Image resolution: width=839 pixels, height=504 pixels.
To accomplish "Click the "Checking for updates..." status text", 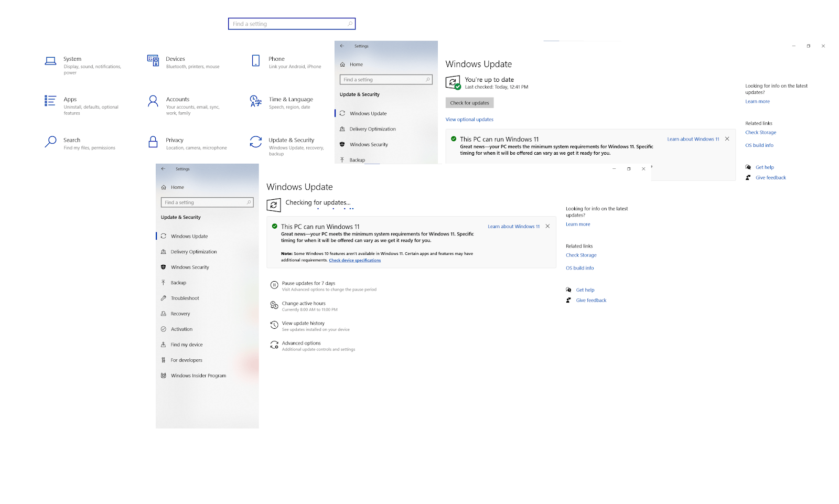I will [x=318, y=202].
